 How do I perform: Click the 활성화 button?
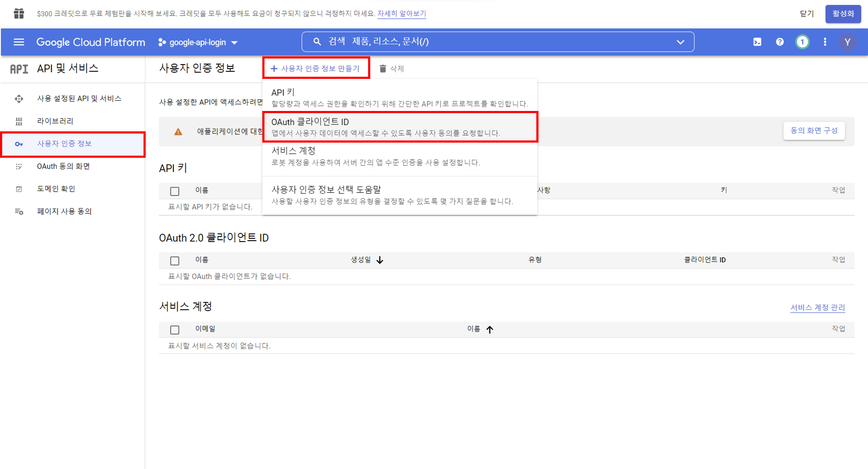tap(843, 13)
